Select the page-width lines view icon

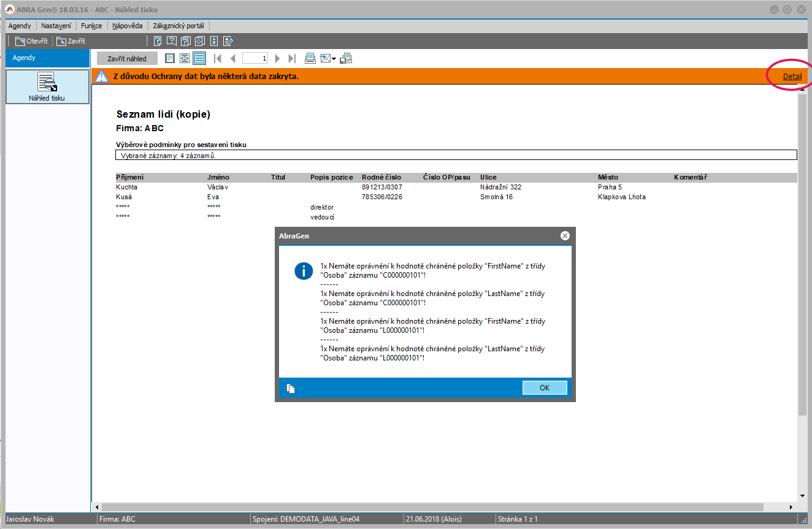pyautogui.click(x=199, y=58)
